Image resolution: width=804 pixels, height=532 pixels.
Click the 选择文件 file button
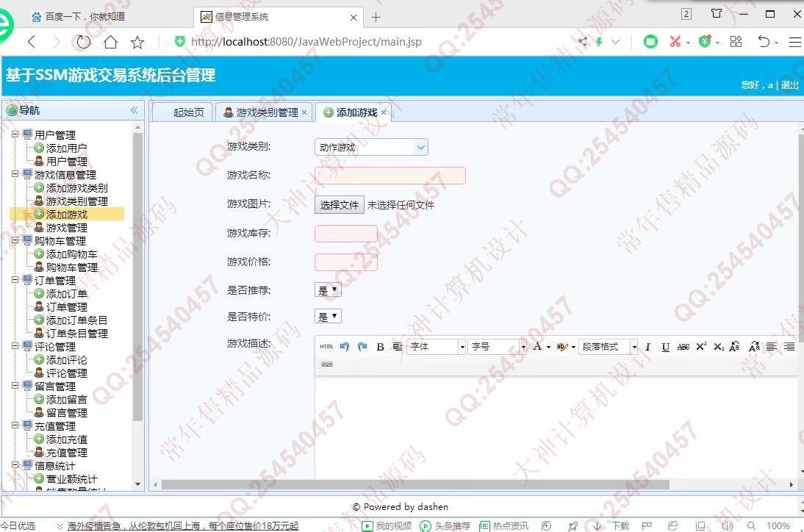339,205
